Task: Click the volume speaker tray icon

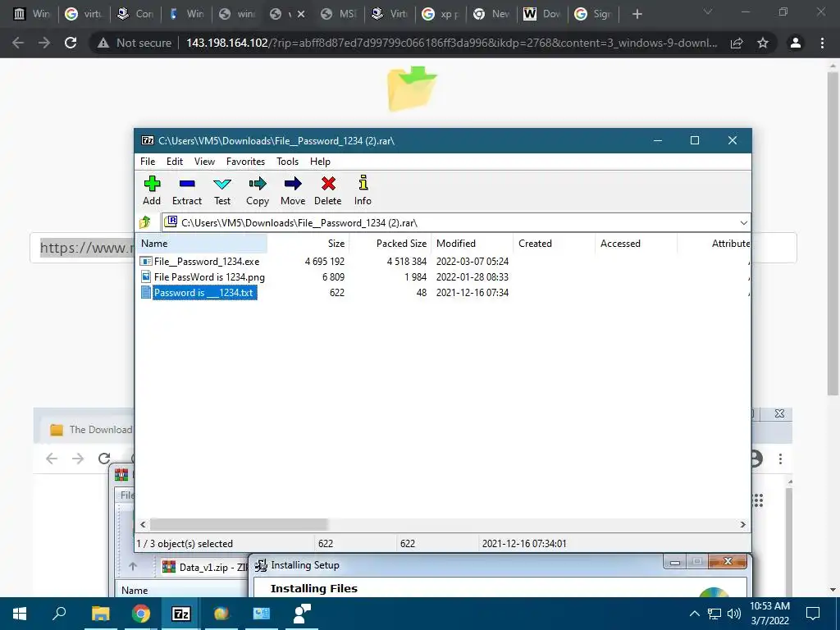Action: pyautogui.click(x=734, y=614)
